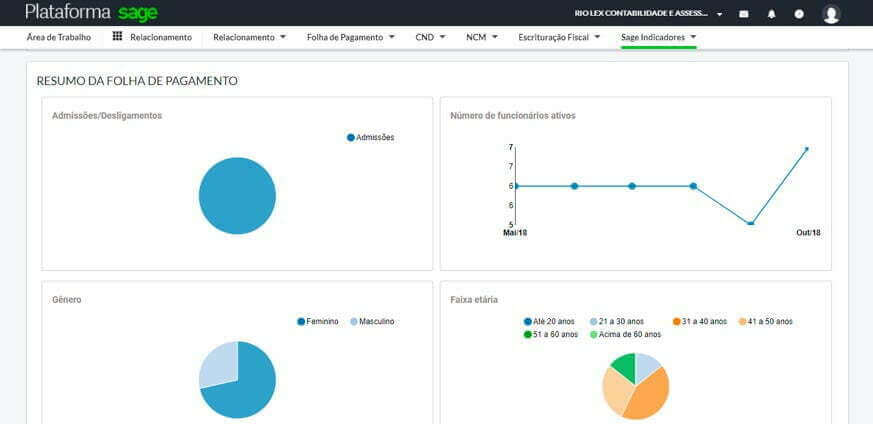
Task: Open the help question mark icon
Action: (799, 14)
